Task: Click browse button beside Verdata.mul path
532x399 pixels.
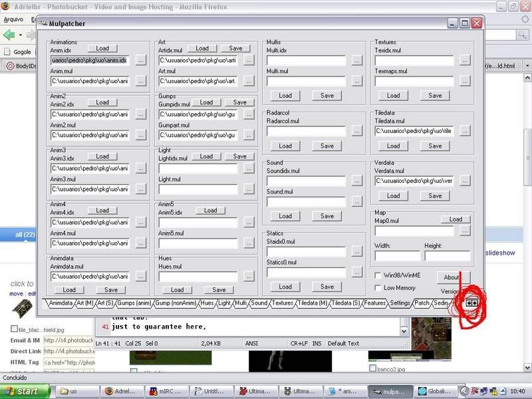Action: tap(464, 181)
